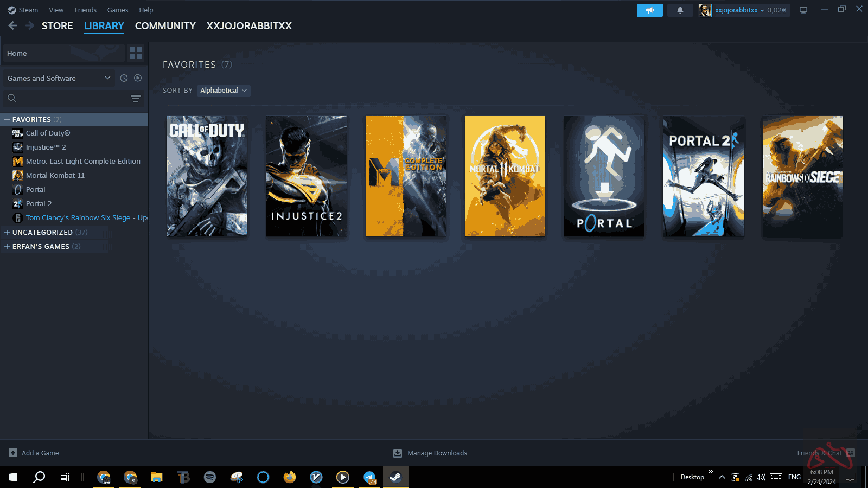Toggle the recent activity clock filter
The height and width of the screenshot is (488, 868).
pyautogui.click(x=124, y=78)
